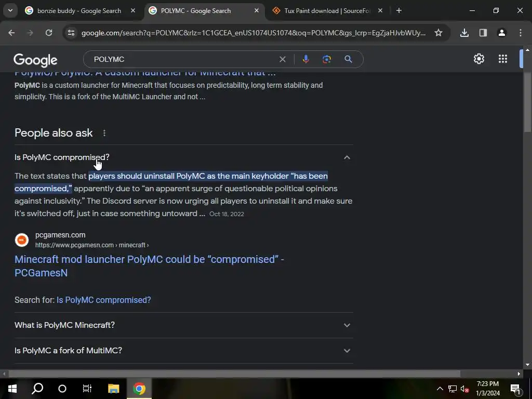Close the Tux Paint download tab
Screen dimensions: 532x399
380,11
